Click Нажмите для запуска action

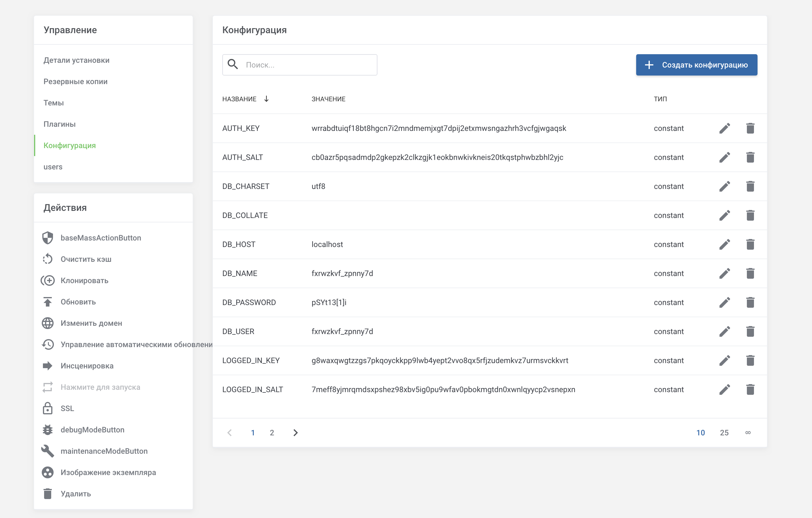pyautogui.click(x=100, y=387)
